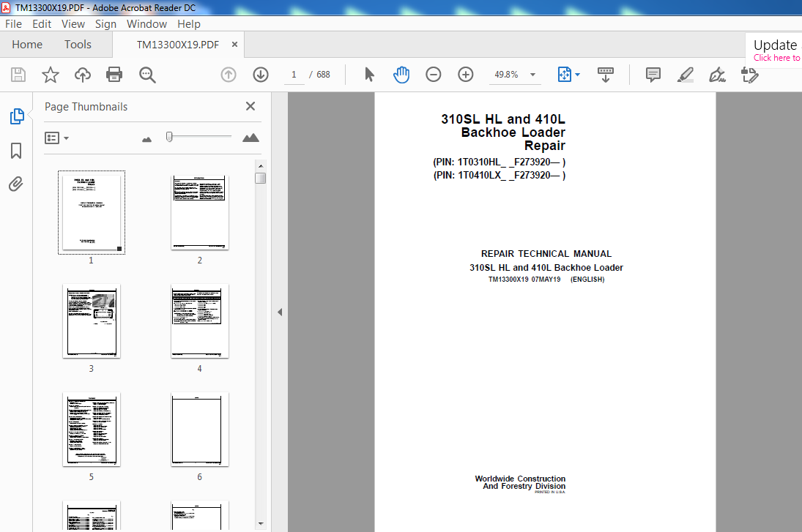Click the '688' total pages text
Viewport: 802px width, 532px height.
(x=323, y=75)
